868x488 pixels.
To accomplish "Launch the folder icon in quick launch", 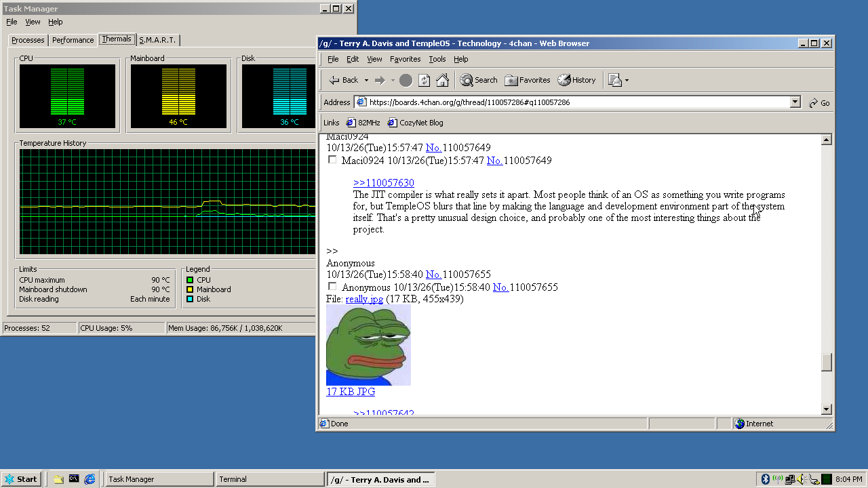I will pos(58,479).
